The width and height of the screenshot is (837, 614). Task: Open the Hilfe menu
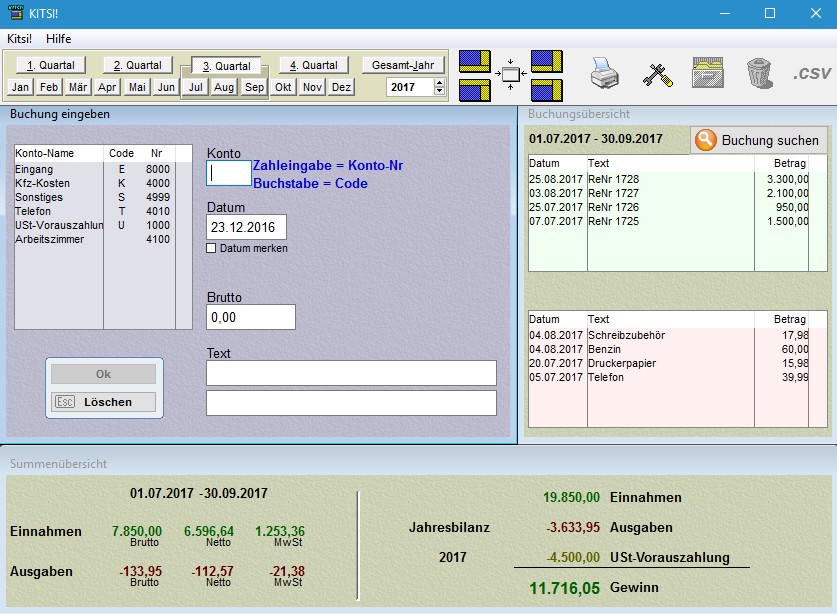pos(59,39)
